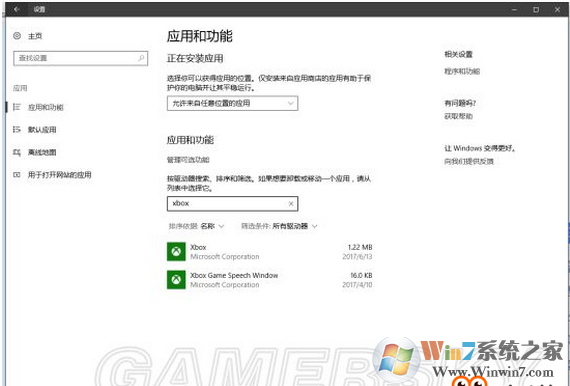This screenshot has width=570, height=386.
Task: Open 离线地图 settings page
Action: [x=42, y=152]
